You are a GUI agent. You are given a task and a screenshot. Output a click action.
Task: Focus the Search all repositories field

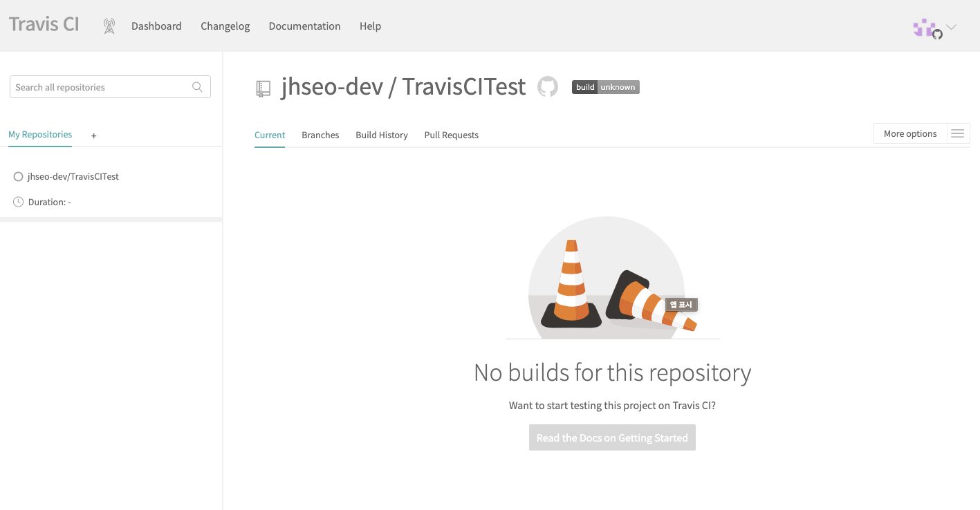(x=110, y=87)
